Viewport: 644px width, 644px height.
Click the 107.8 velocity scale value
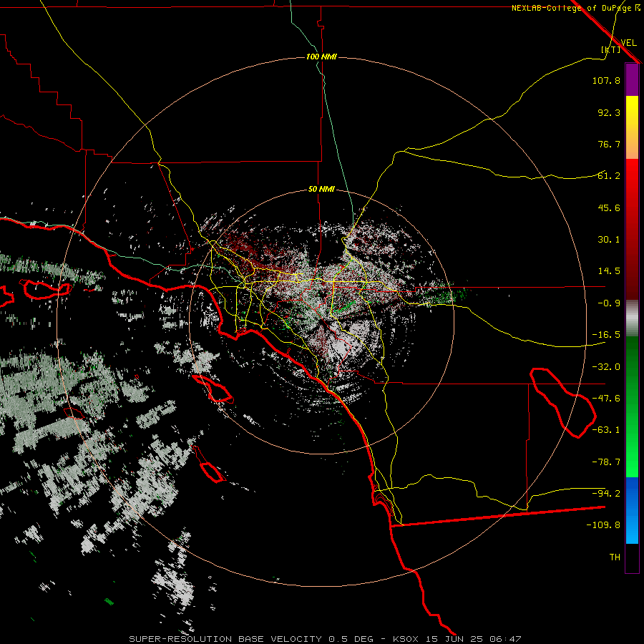point(606,80)
